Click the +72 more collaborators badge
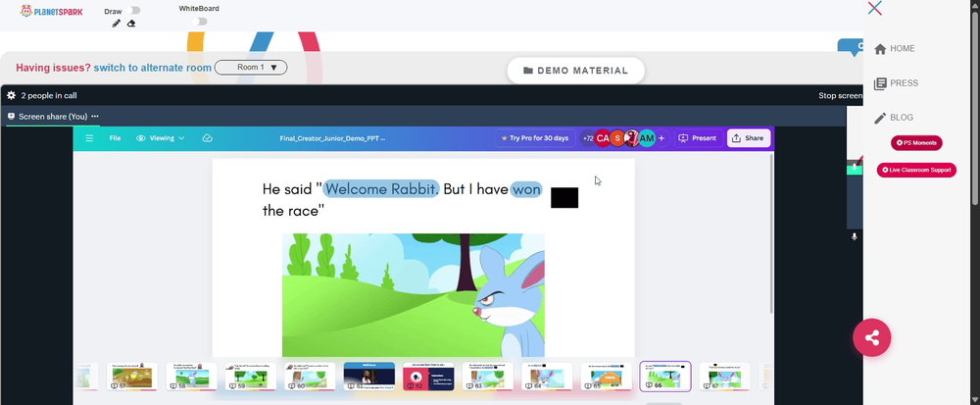The image size is (980, 405). (x=587, y=138)
